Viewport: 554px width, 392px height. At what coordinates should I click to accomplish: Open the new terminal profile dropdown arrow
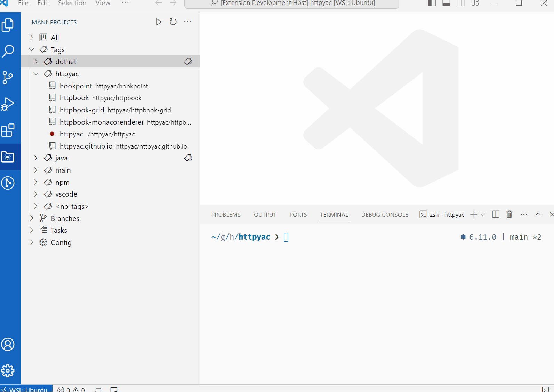pyautogui.click(x=483, y=215)
